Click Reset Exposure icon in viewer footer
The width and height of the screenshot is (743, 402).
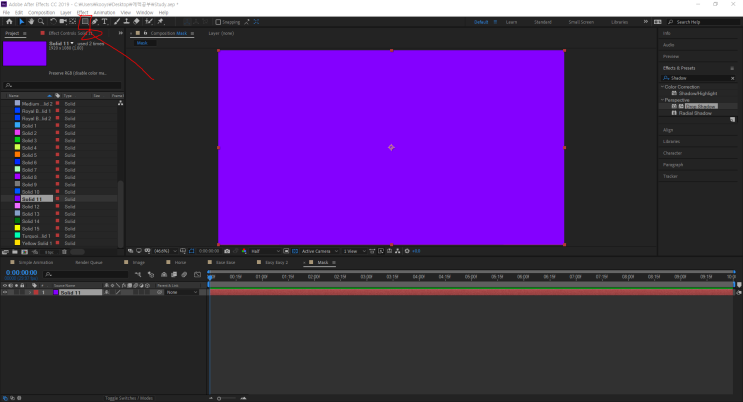[407, 251]
